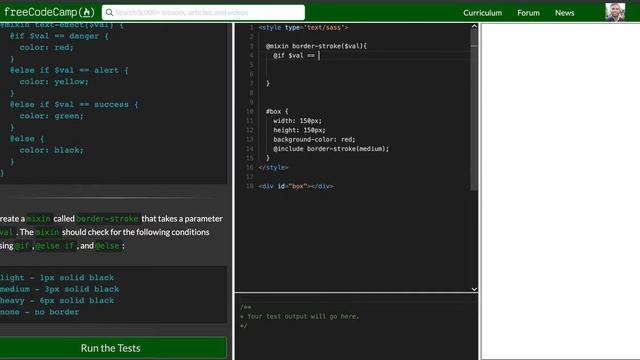The height and width of the screenshot is (360, 640).
Task: Click line number 14 in editor gutter
Action: point(249,149)
